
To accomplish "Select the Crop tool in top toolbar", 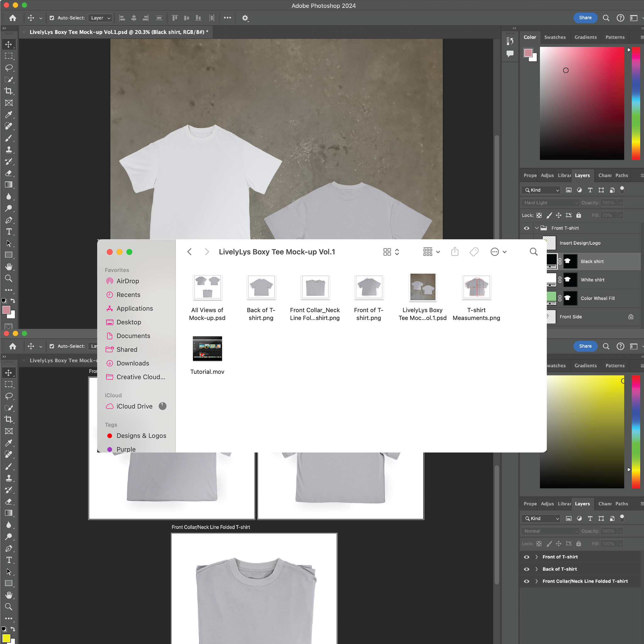I will pos(9,91).
